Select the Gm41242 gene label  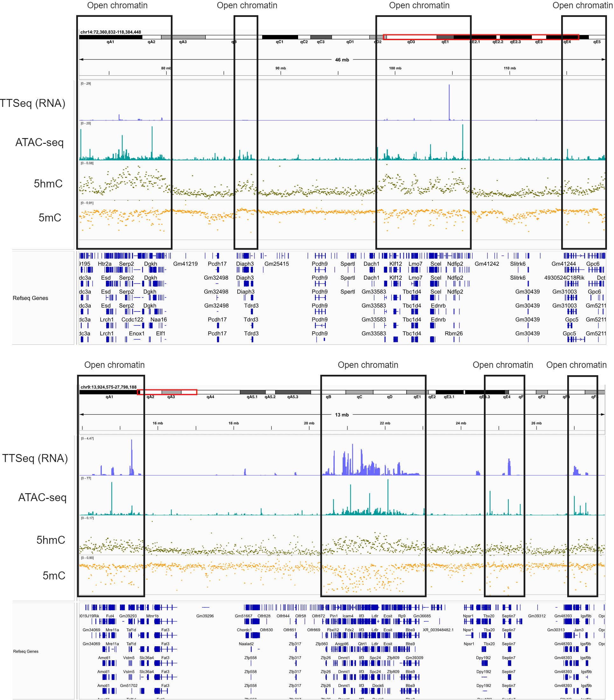(487, 264)
